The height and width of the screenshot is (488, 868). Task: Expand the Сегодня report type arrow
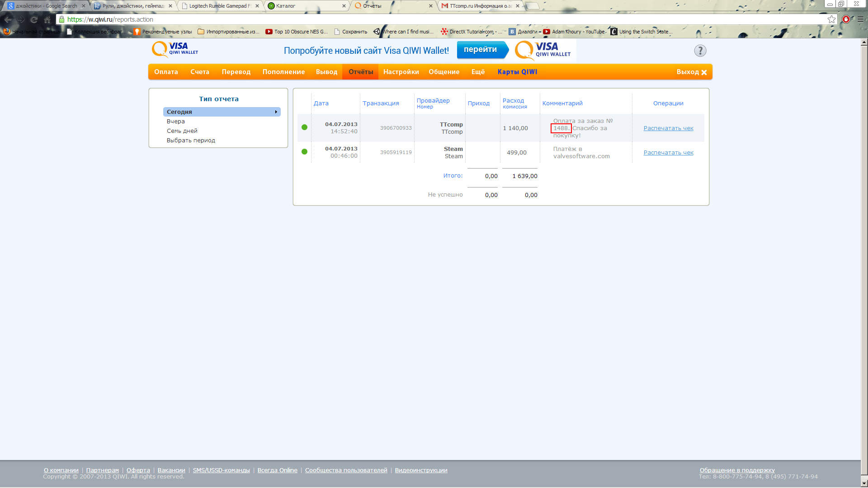coord(276,112)
